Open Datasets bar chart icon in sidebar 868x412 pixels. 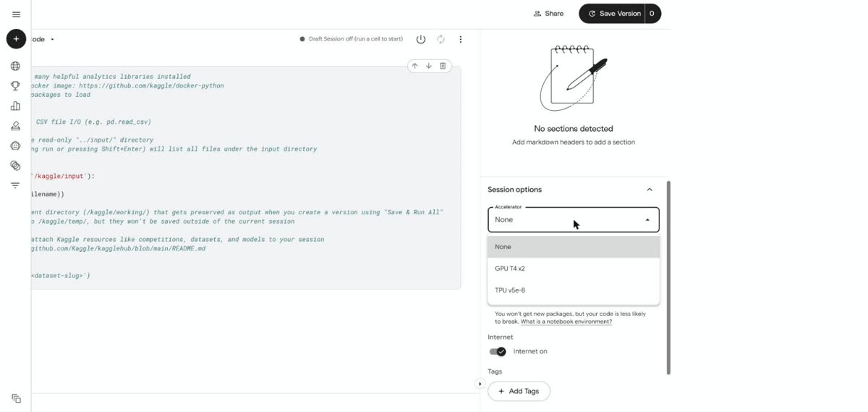point(15,106)
